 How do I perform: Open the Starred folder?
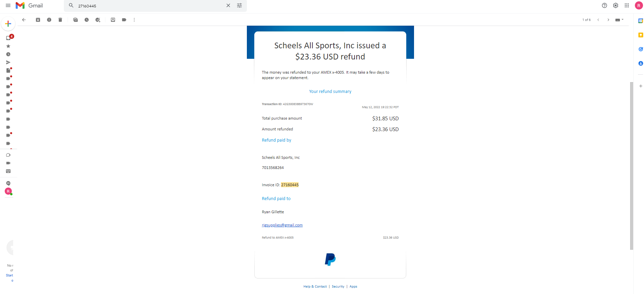pos(8,46)
